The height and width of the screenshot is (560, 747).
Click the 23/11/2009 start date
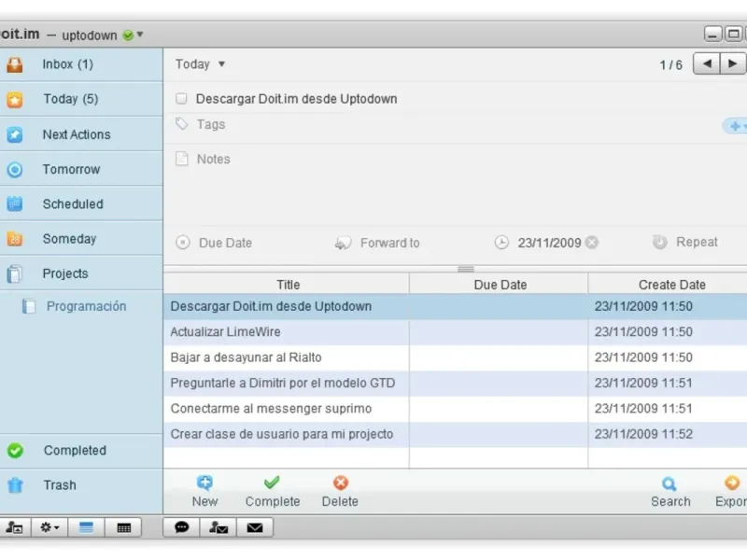click(549, 243)
